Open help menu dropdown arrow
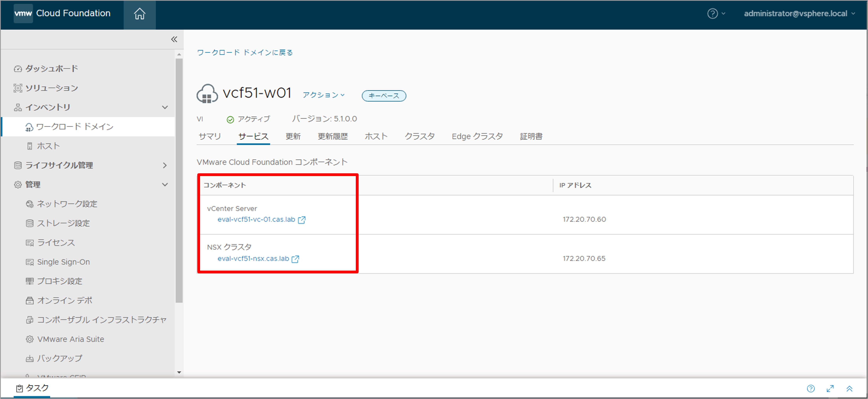Viewport: 868px width, 399px height. point(723,13)
